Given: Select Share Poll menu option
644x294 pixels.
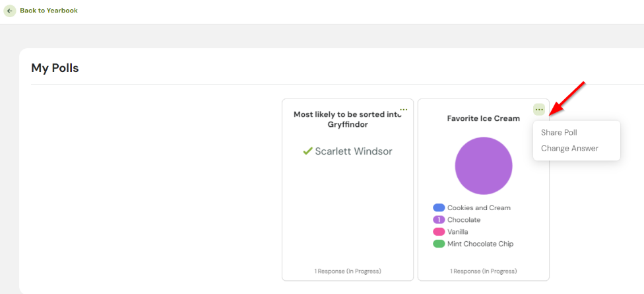Looking at the screenshot, I should (x=559, y=133).
